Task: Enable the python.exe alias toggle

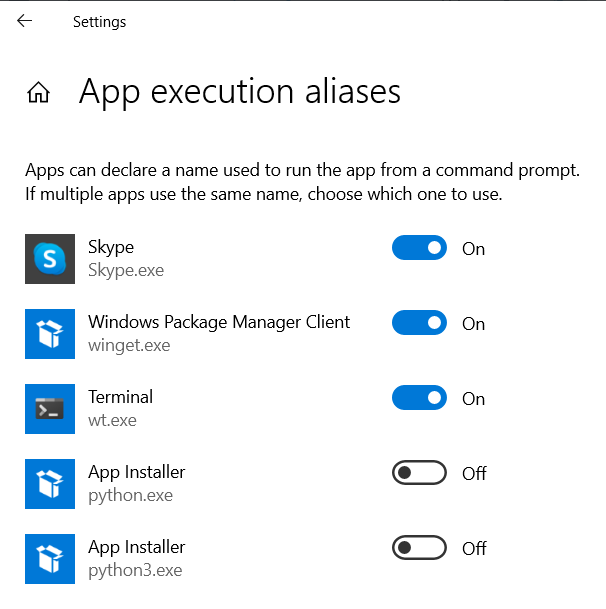Action: (419, 473)
